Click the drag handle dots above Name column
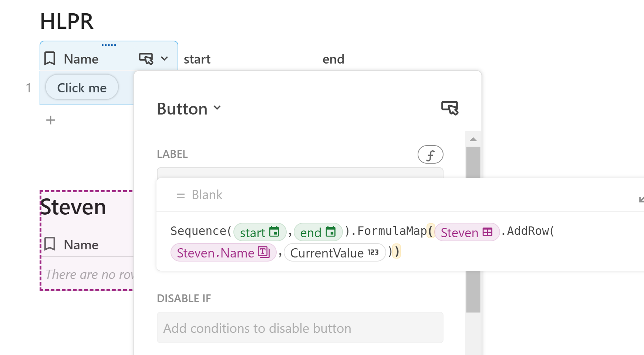Image resolution: width=644 pixels, height=355 pixels. tap(109, 45)
